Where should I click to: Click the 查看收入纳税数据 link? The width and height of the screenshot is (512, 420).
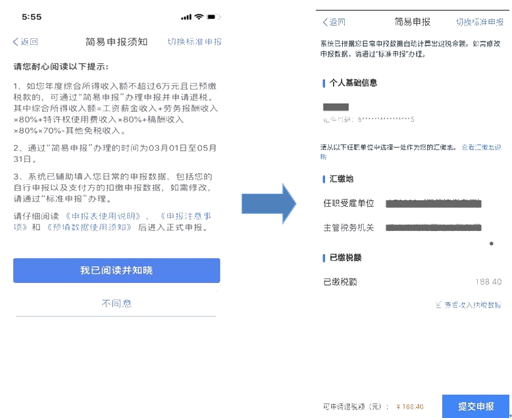(x=472, y=305)
